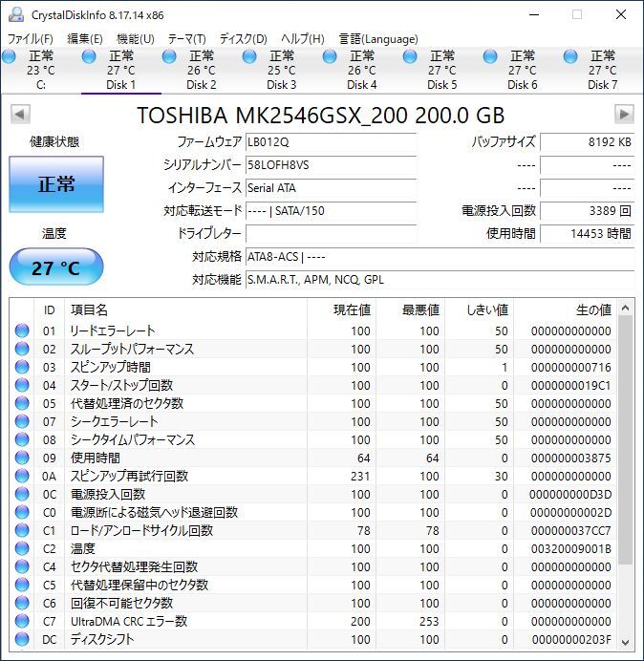Switch to the Disk 2 tab
The image size is (644, 661).
pyautogui.click(x=202, y=71)
